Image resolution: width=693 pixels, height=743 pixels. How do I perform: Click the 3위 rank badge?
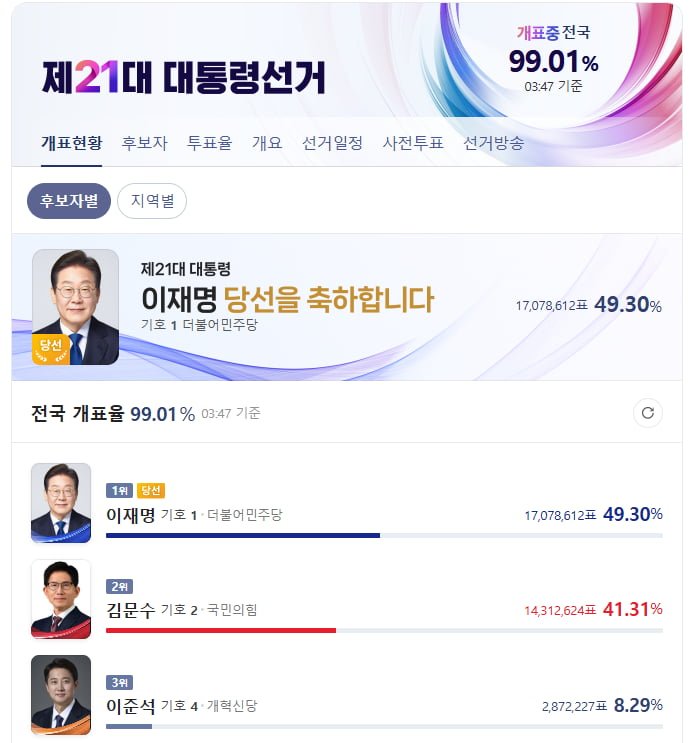[119, 682]
